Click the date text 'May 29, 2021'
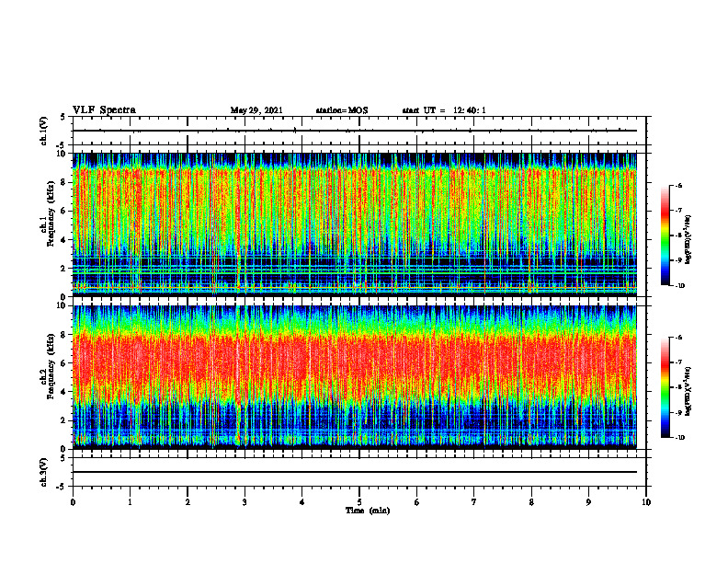The image size is (728, 563). (256, 110)
